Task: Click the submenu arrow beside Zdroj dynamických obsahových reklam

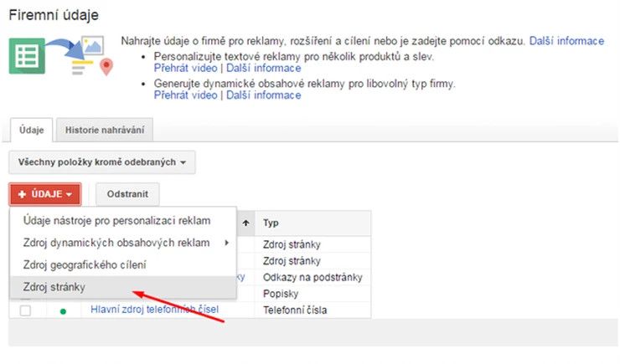Action: [226, 243]
